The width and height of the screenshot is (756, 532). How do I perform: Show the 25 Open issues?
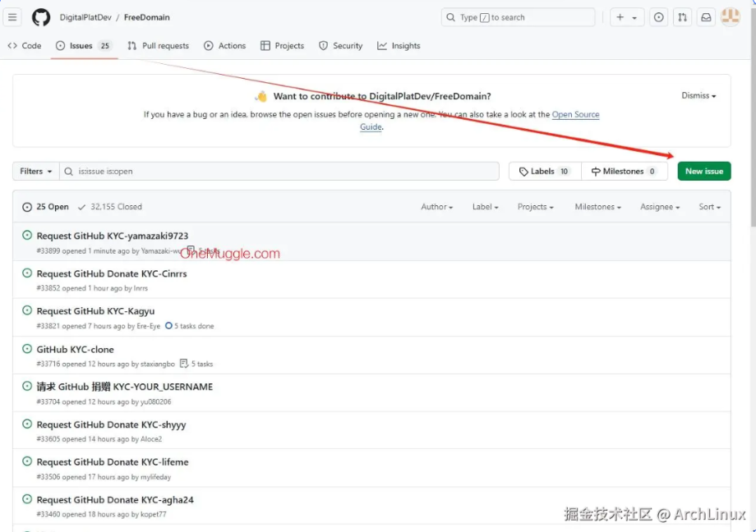(x=45, y=207)
